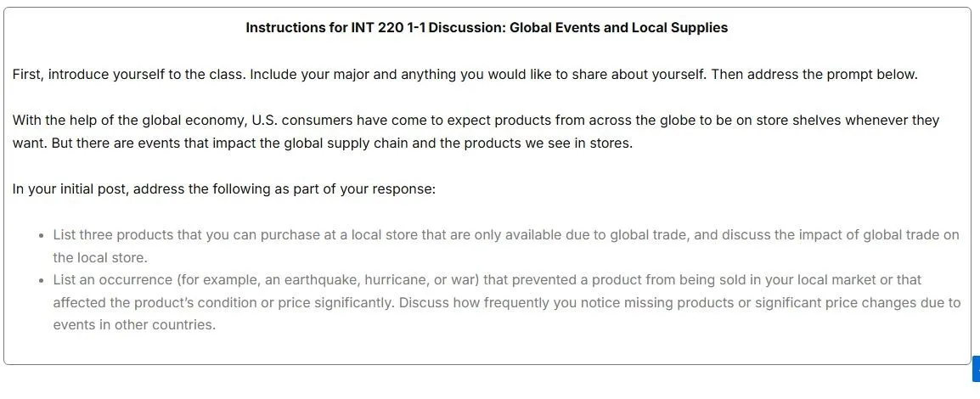
Task: Click the "First, introduce yourself to the class" sentence
Action: click(x=129, y=75)
